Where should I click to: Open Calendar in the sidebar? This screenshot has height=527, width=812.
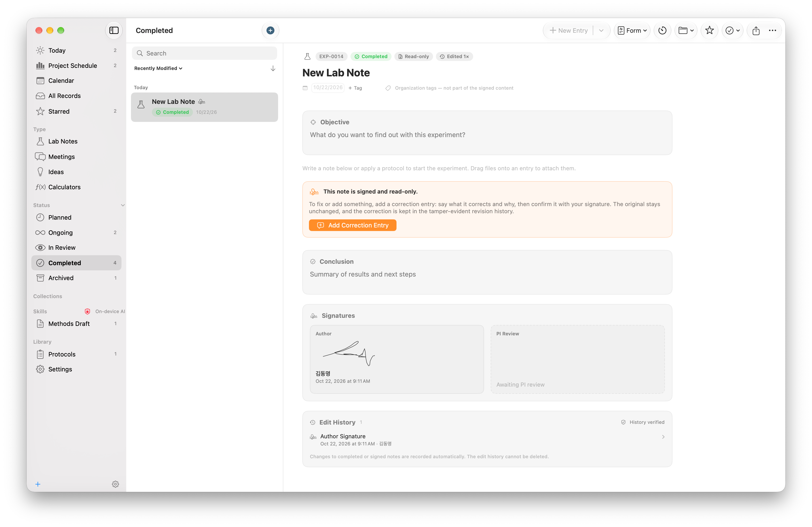pos(76,80)
